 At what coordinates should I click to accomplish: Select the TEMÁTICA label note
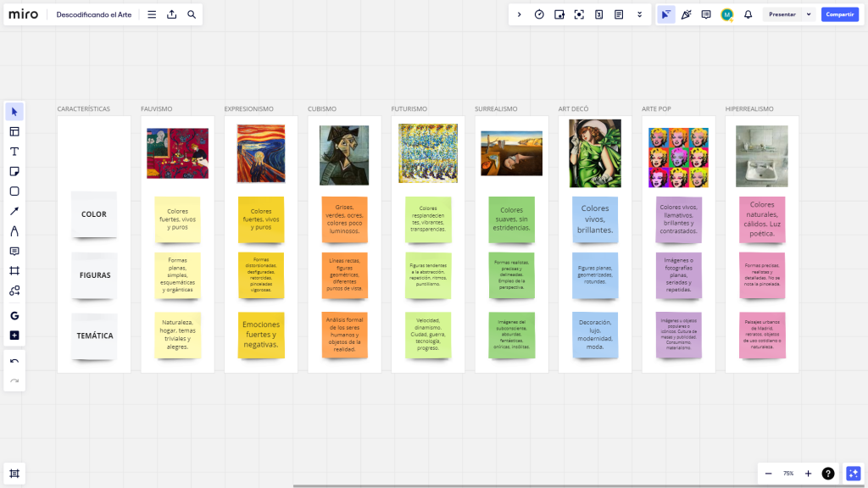[94, 335]
